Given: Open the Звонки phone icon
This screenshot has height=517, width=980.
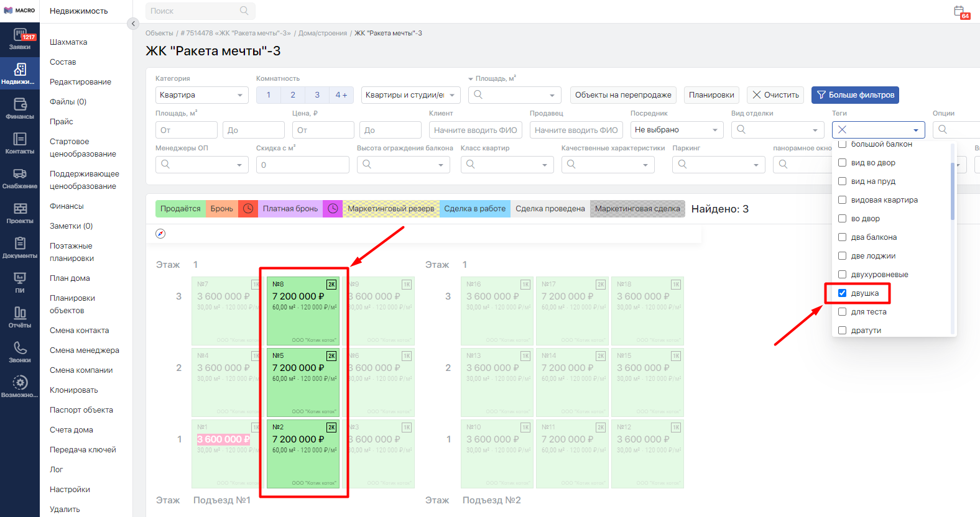Looking at the screenshot, I should tap(20, 348).
